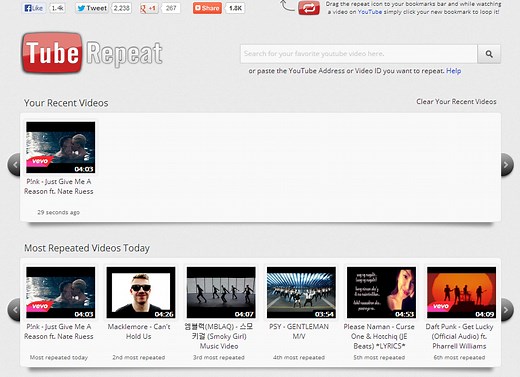Click the Facebook like count 1.4k
This screenshot has width=520, height=377.
[57, 8]
